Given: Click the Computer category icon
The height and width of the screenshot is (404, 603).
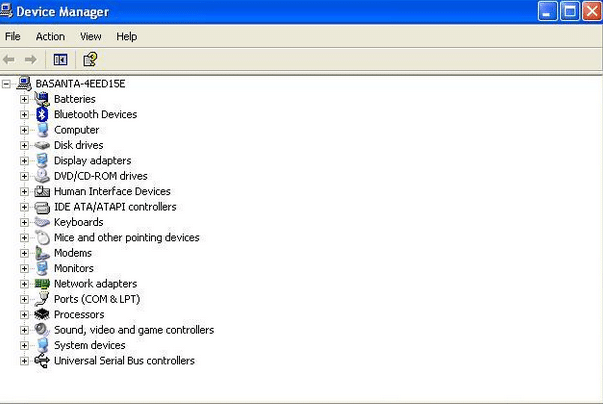Looking at the screenshot, I should (42, 130).
